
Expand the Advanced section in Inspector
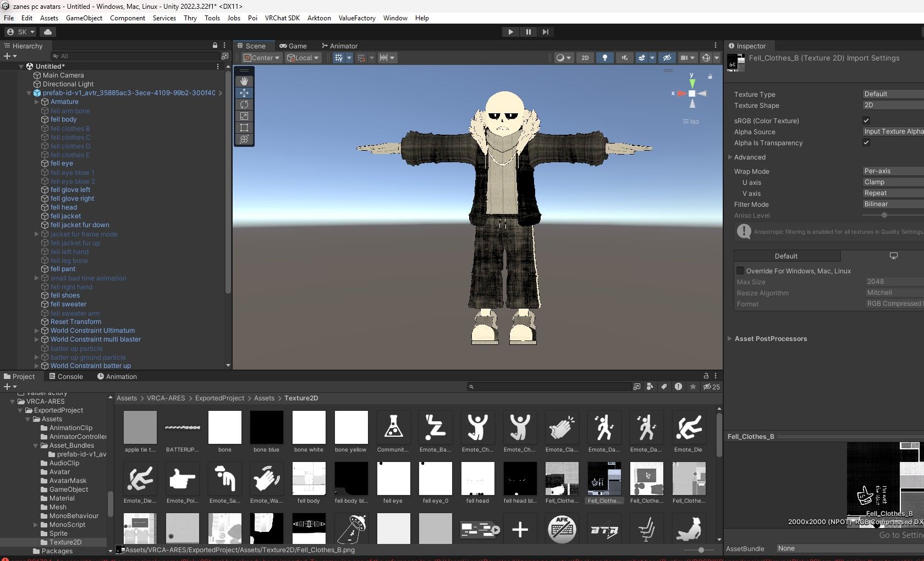pos(730,157)
